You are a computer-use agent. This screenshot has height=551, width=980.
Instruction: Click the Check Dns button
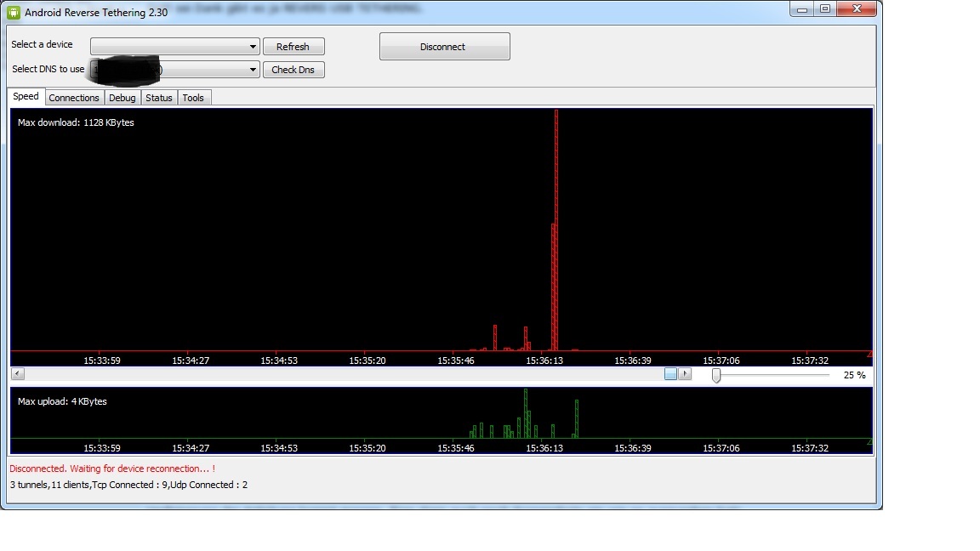pos(293,70)
